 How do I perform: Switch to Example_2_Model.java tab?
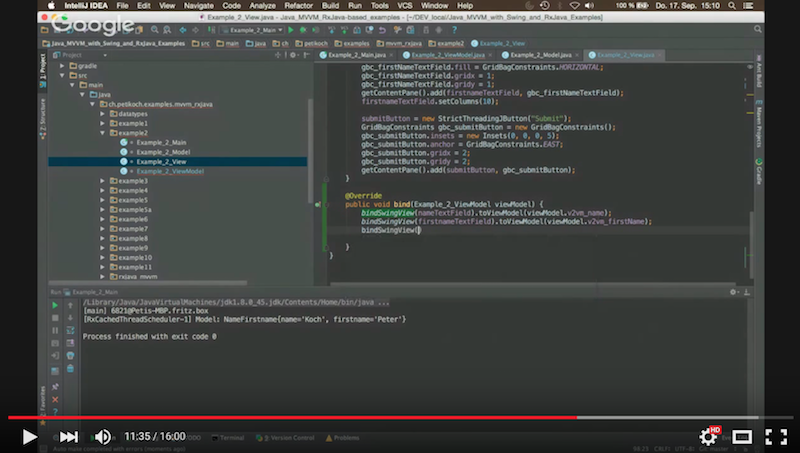pyautogui.click(x=540, y=55)
